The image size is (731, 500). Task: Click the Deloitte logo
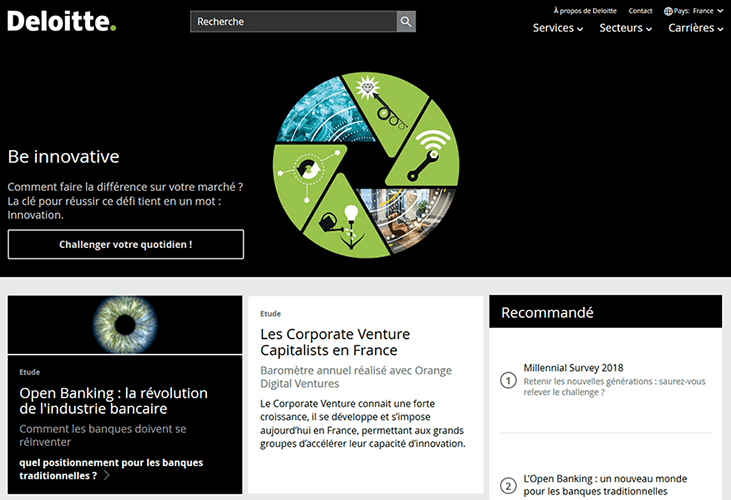[x=62, y=21]
